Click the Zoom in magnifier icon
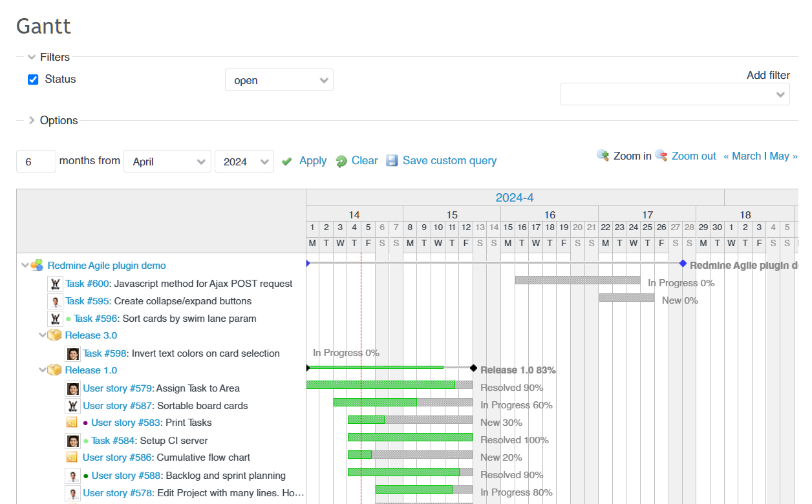Image resolution: width=812 pixels, height=504 pixels. click(x=603, y=156)
